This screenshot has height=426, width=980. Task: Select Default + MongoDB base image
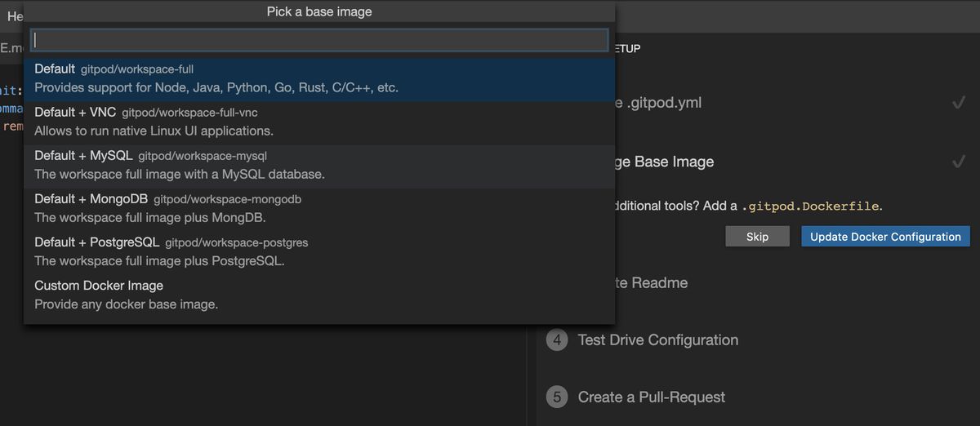click(x=319, y=209)
